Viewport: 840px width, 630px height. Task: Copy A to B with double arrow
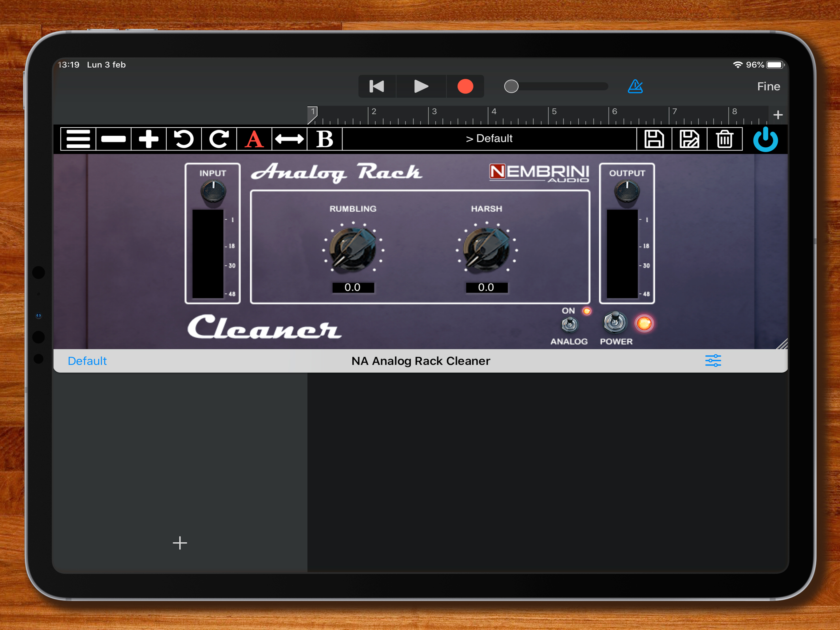[x=289, y=139]
